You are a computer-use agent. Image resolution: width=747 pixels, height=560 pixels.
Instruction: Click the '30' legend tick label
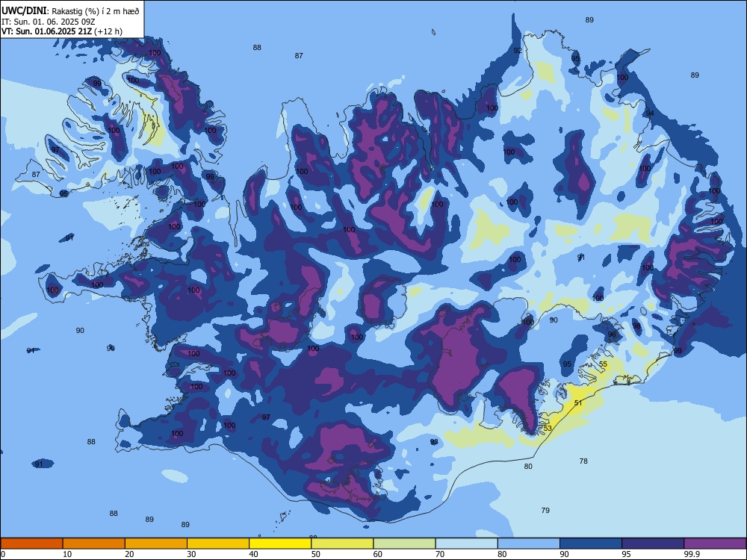(191, 554)
